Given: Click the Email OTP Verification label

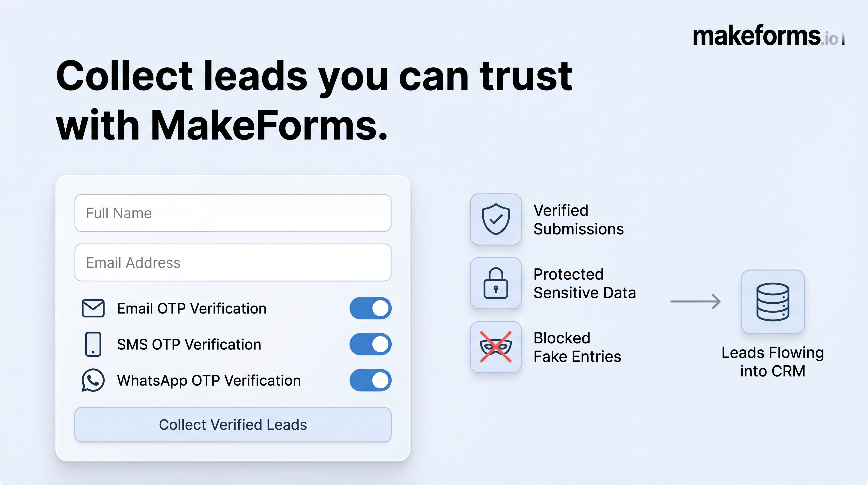Looking at the screenshot, I should point(192,309).
